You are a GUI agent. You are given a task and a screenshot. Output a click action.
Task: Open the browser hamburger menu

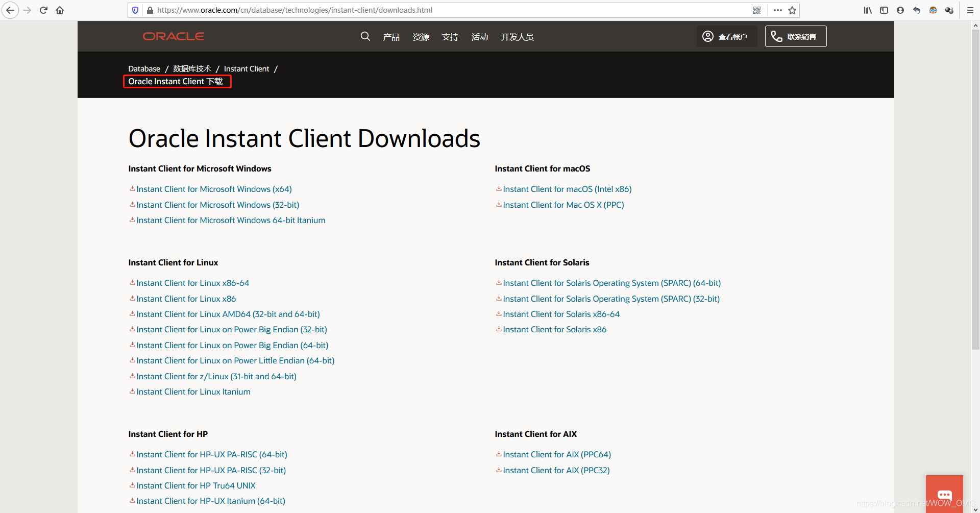pos(970,10)
